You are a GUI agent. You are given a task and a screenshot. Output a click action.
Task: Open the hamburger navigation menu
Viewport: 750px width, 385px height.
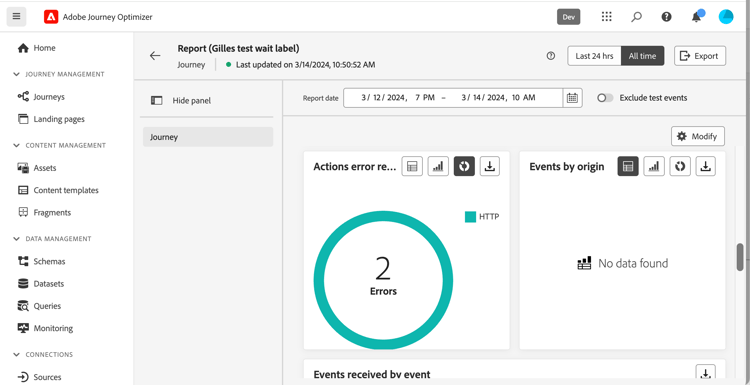[x=16, y=17]
